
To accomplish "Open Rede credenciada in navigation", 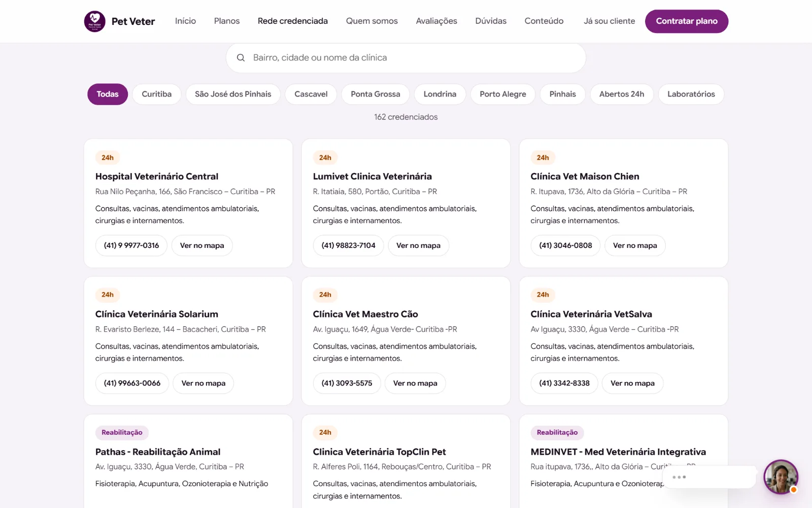I will (x=293, y=21).
